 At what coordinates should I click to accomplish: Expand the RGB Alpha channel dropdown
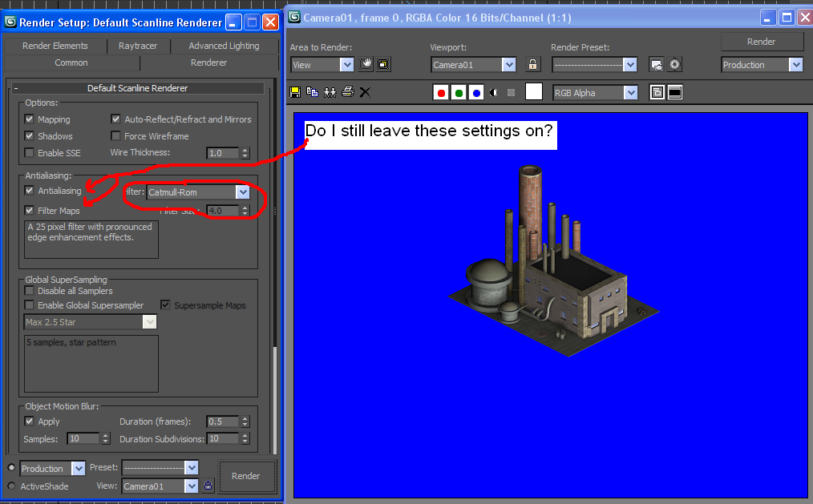pos(630,93)
